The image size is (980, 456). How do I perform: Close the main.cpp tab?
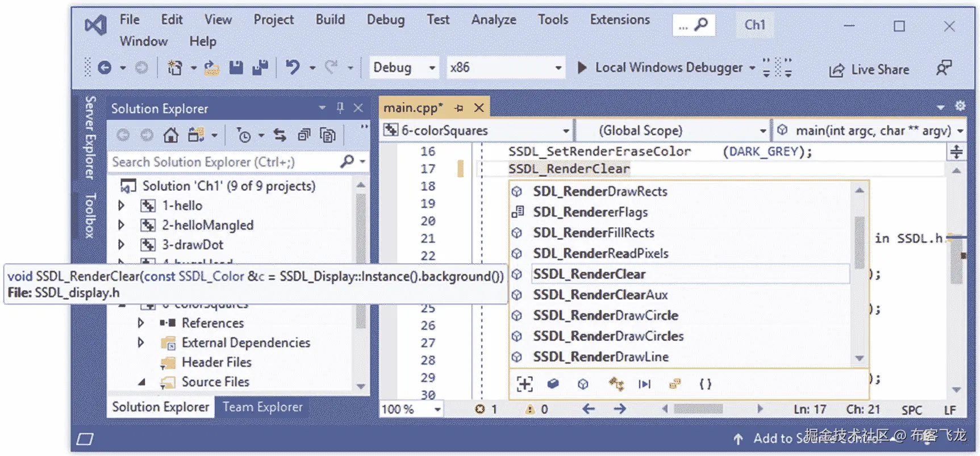[x=479, y=107]
